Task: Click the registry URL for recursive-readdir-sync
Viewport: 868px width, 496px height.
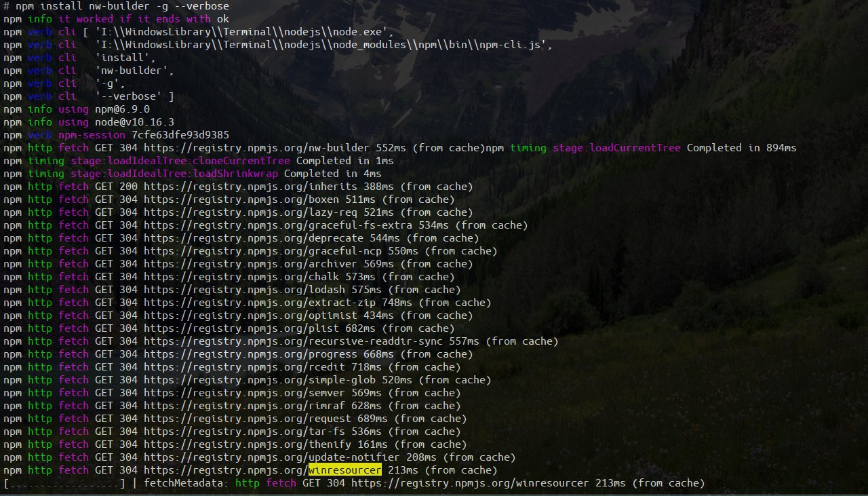Action: pyautogui.click(x=293, y=341)
